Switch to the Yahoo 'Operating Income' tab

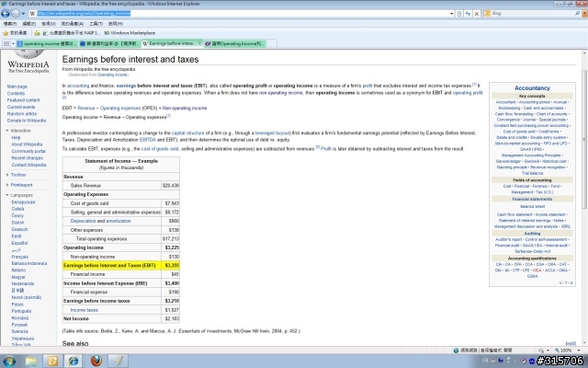pyautogui.click(x=235, y=44)
